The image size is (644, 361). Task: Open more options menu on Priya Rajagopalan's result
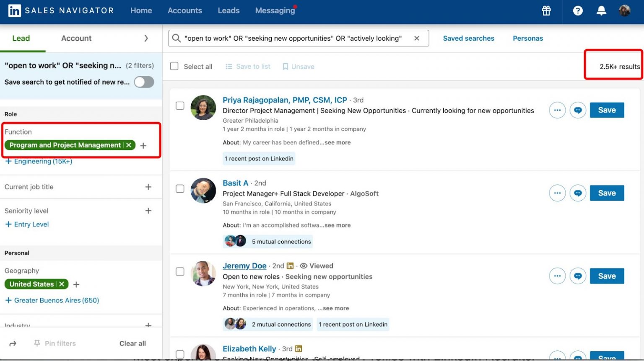pyautogui.click(x=557, y=110)
